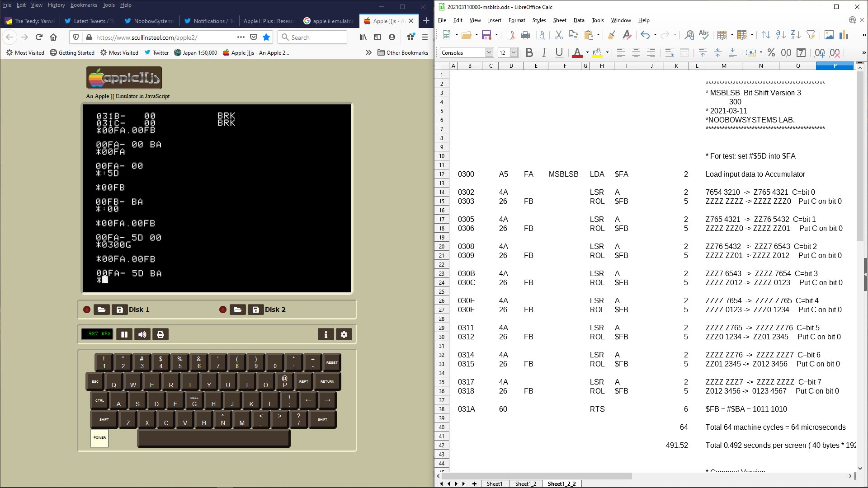Click Add Decimal Place icon

pos(820,53)
